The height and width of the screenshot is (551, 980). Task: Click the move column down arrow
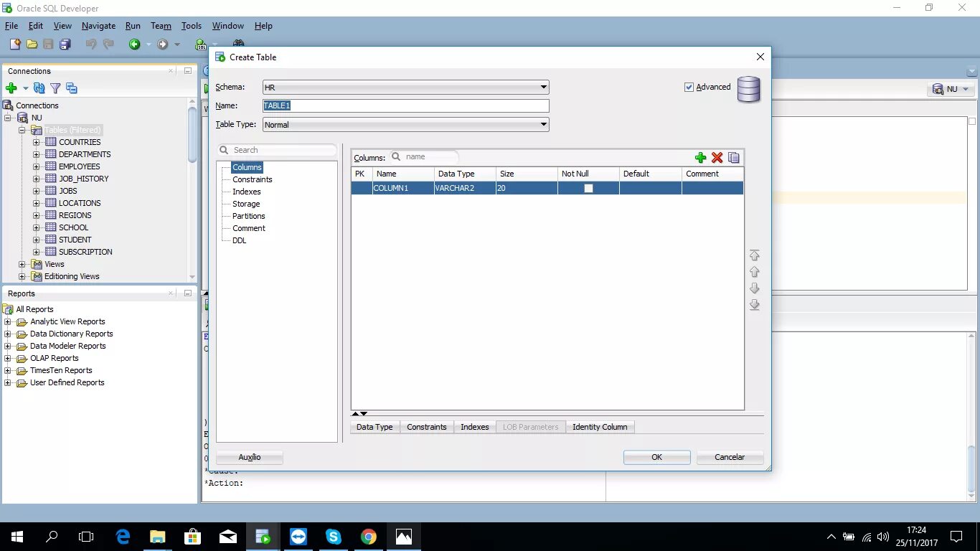coord(755,288)
